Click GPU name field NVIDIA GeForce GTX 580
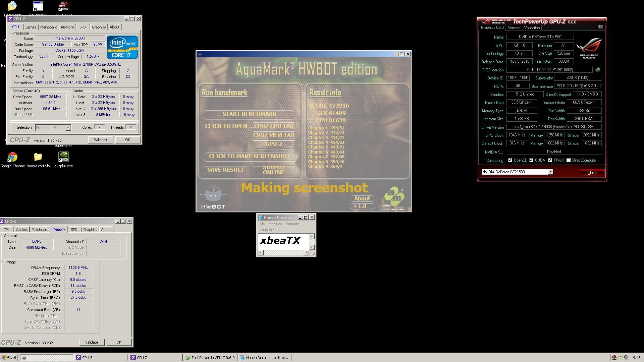 [x=540, y=37]
